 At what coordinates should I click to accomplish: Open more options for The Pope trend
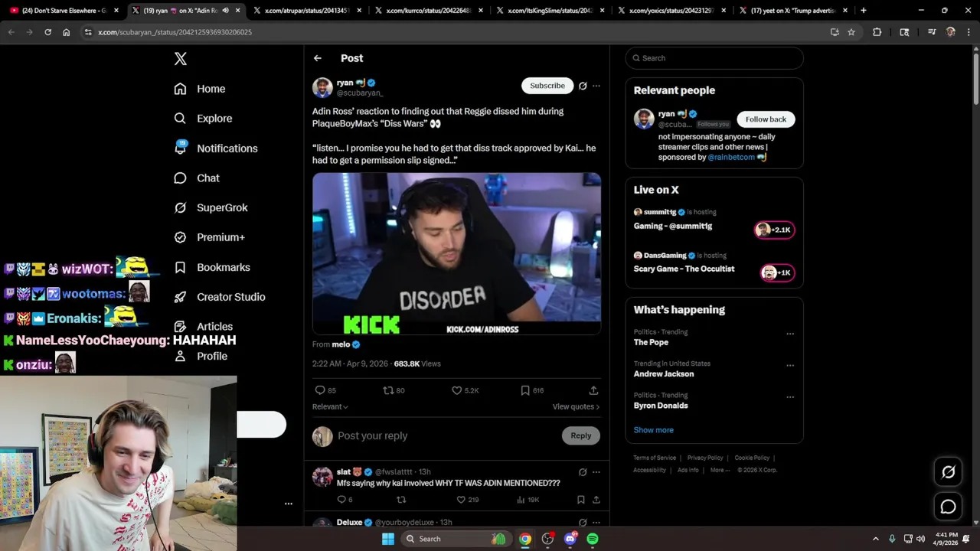(790, 334)
